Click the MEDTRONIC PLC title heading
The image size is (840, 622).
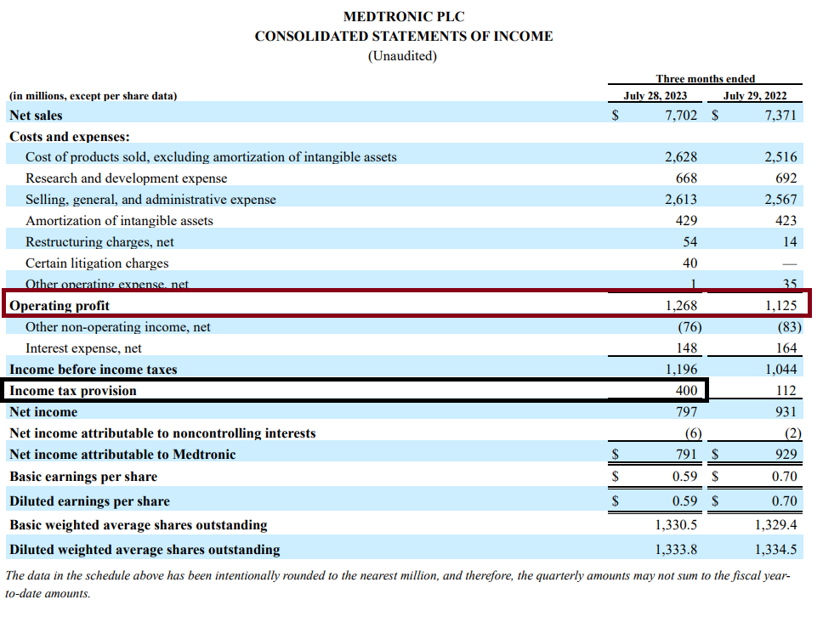(x=404, y=17)
